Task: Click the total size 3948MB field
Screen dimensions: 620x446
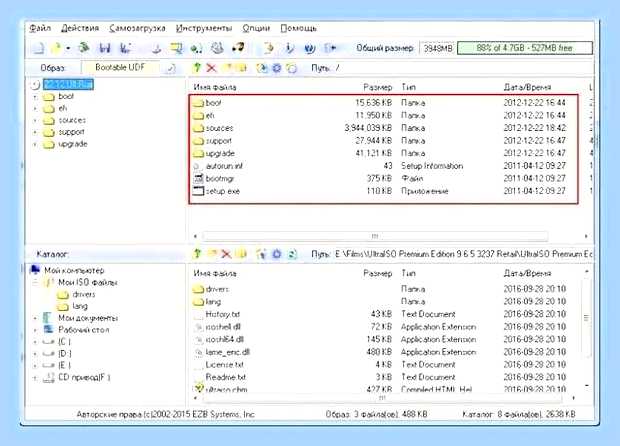Action: click(437, 48)
